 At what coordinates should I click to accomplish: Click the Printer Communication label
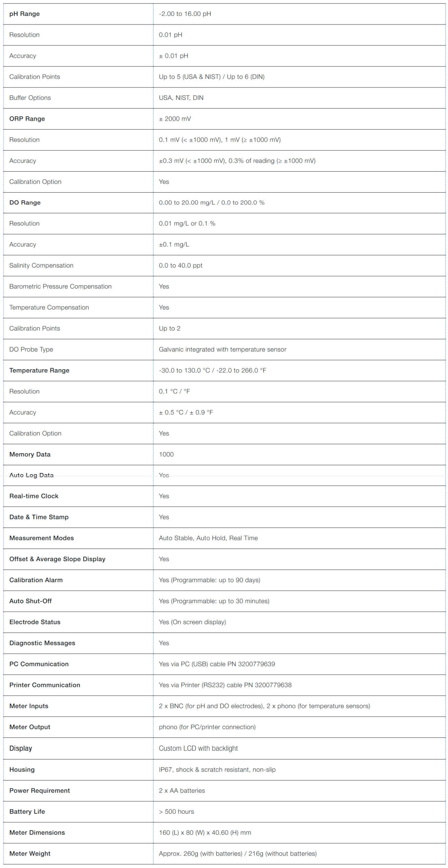45,685
